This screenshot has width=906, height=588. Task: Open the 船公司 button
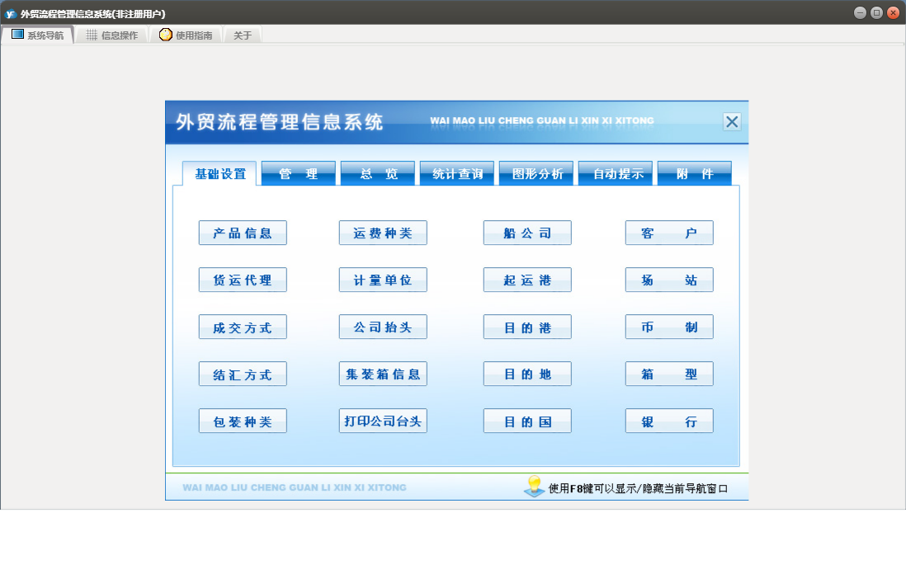[x=527, y=233]
